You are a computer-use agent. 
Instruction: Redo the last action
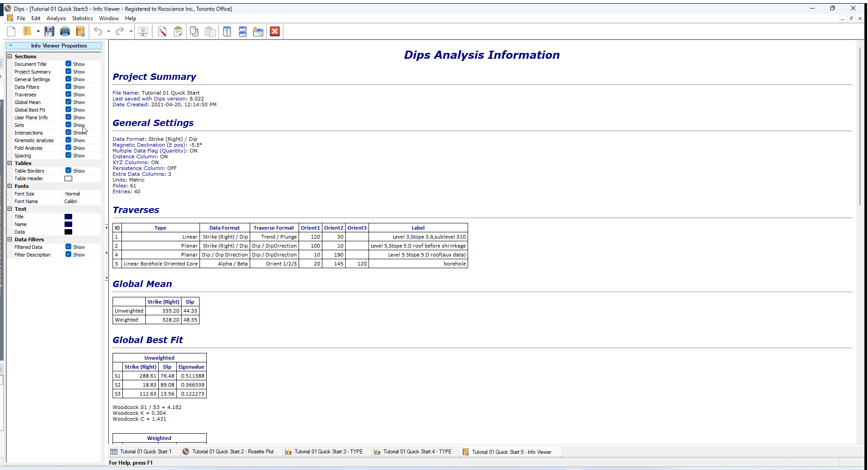tap(119, 31)
